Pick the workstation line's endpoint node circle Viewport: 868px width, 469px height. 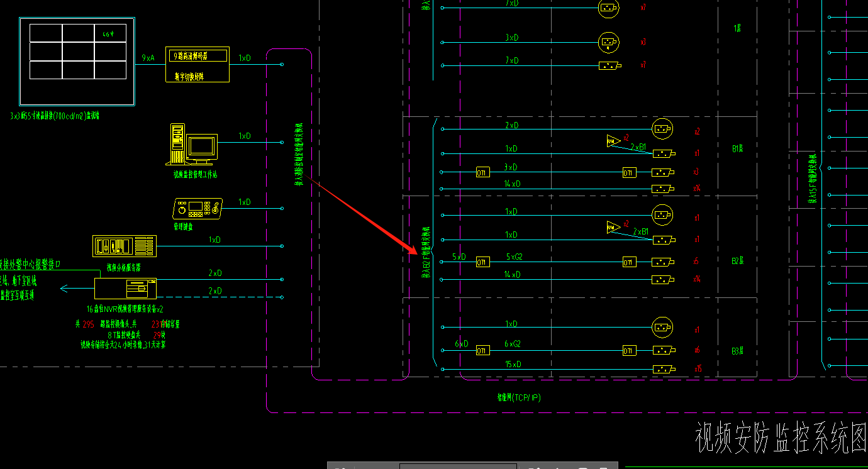point(282,142)
